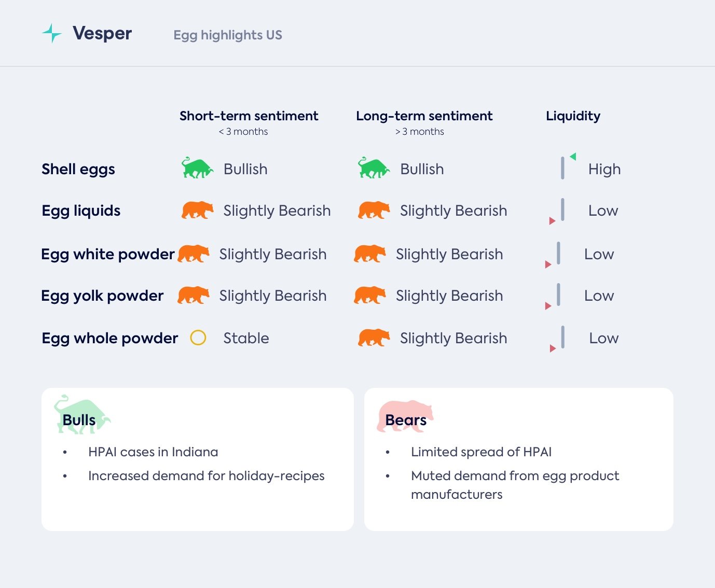
Task: Click the green bull icon for Shell eggs short-term
Action: click(x=197, y=168)
